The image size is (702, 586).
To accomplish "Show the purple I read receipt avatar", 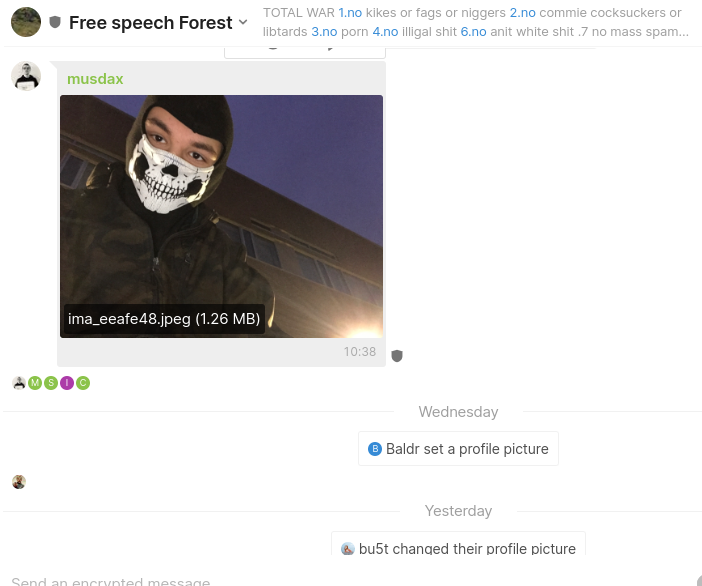I will (x=67, y=383).
